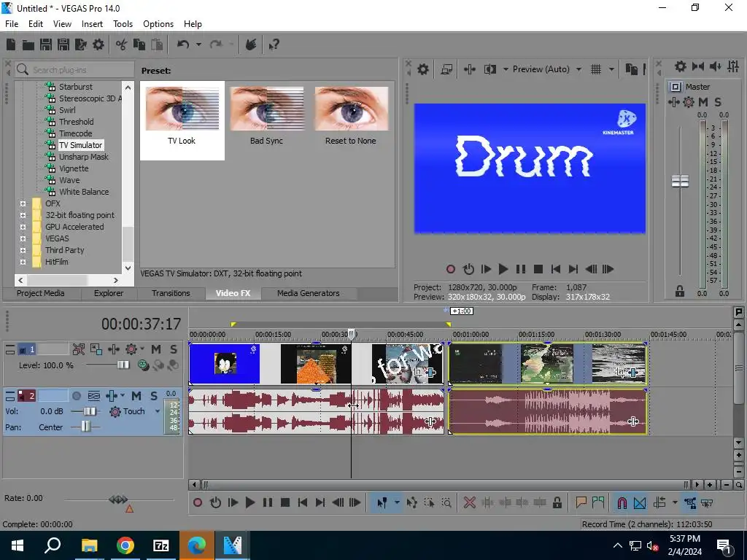Click the overlays grid icon in preview toolbar
This screenshot has width=747, height=560.
(596, 69)
